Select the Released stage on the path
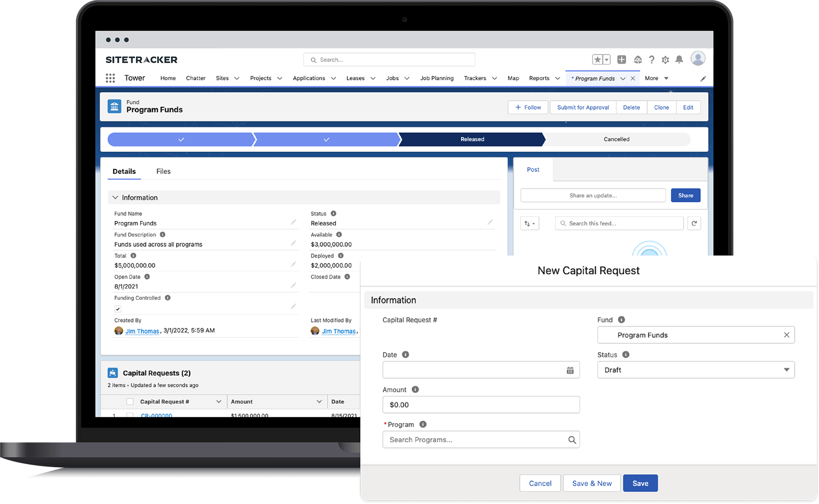This screenshot has width=819, height=504. 472,139
